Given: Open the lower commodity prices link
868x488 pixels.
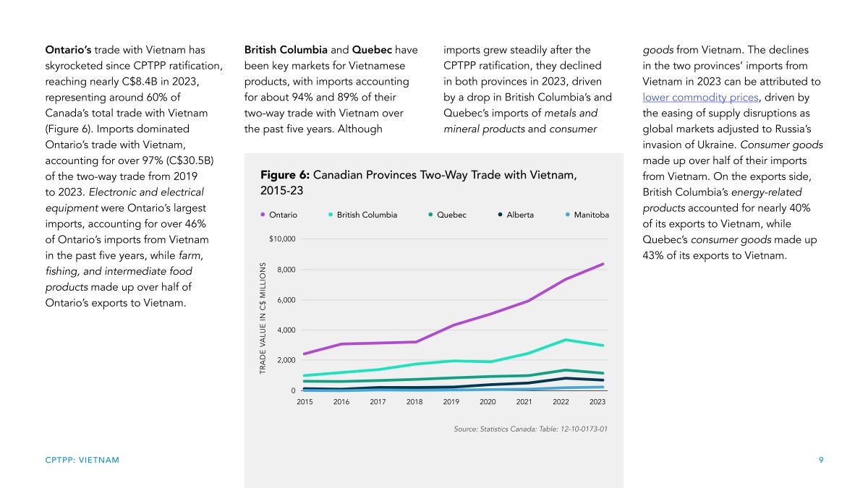Looking at the screenshot, I should pos(701,96).
